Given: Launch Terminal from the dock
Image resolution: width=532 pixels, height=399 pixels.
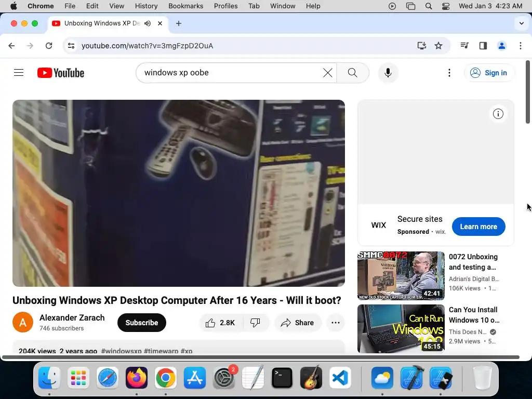Looking at the screenshot, I should point(282,378).
